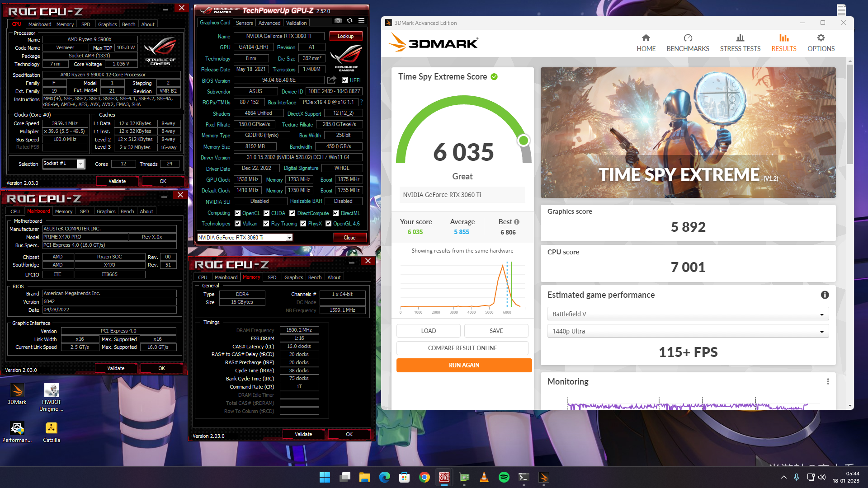Show hidden system tray icons chevron
This screenshot has width=868, height=488.
point(783,477)
